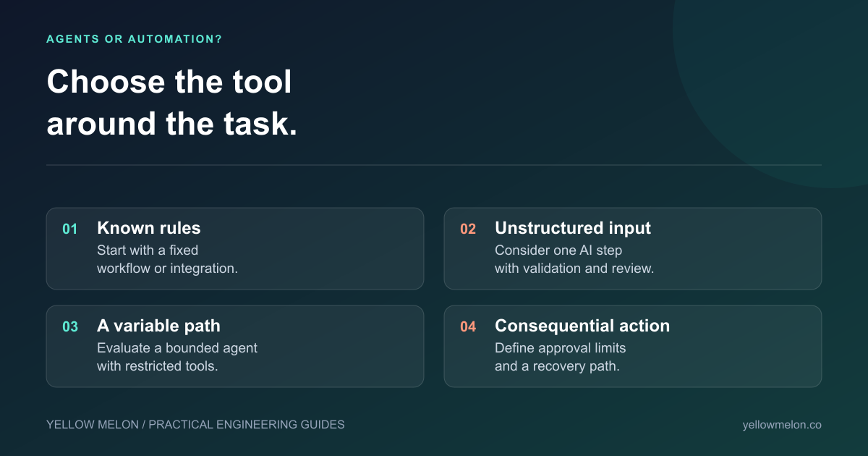Viewport: 868px width, 456px height.
Task: Click the 'Consequential action' card title
Action: 582,326
